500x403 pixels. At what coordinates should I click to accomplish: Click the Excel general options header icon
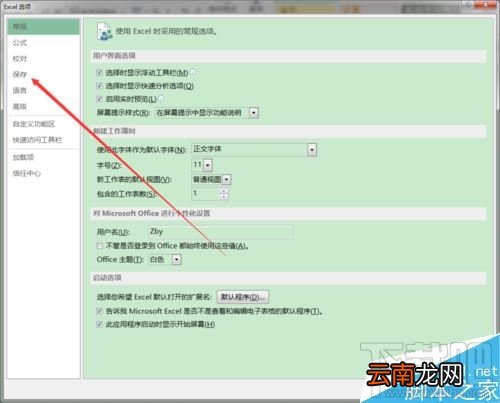105,32
